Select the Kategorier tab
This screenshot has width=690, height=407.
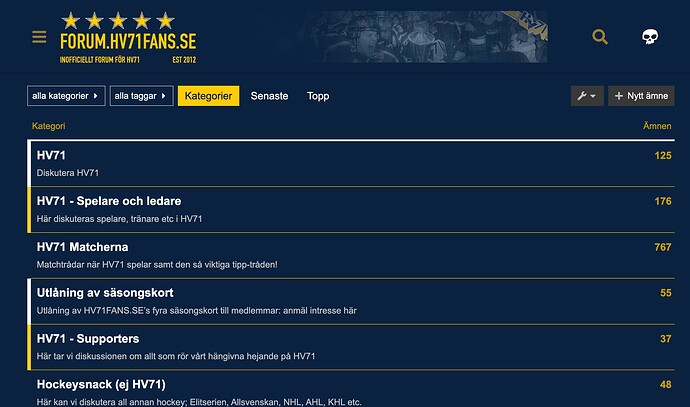click(209, 96)
